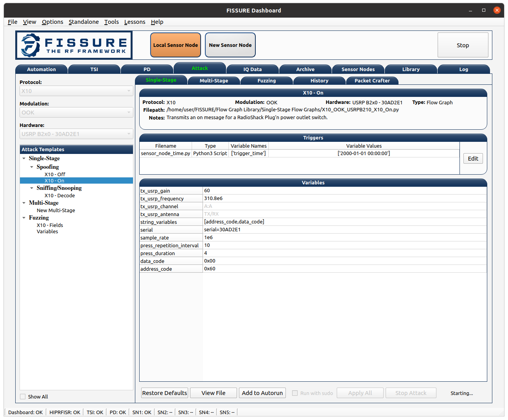Switch to the IQ Data tab
This screenshot has width=508, height=420.
pos(253,69)
